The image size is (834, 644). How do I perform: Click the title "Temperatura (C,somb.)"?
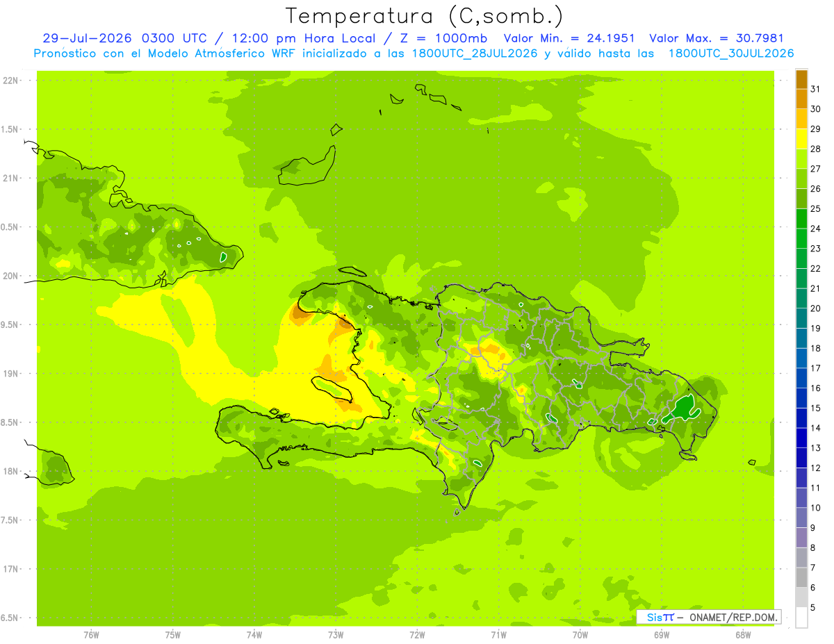[x=425, y=16]
